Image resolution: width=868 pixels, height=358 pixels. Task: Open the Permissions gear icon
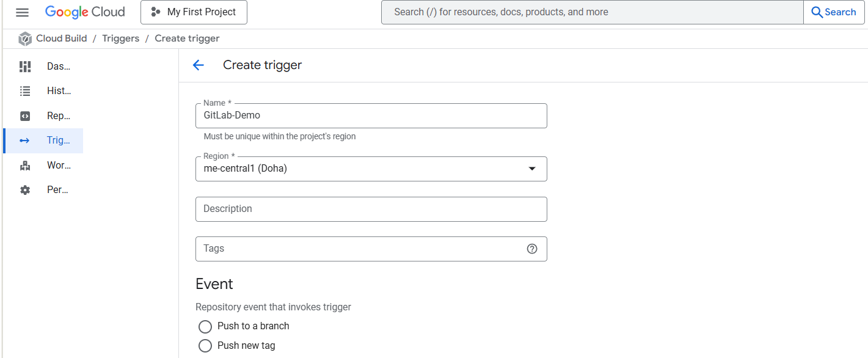click(x=25, y=190)
